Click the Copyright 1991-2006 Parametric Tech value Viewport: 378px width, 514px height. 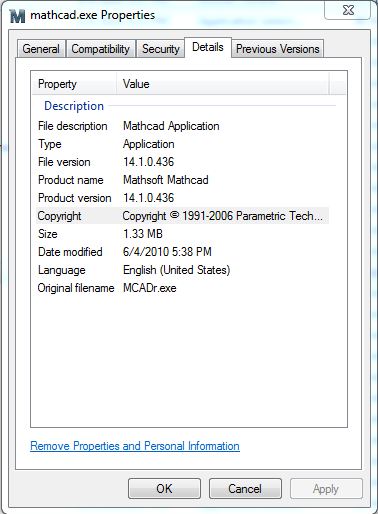click(222, 216)
